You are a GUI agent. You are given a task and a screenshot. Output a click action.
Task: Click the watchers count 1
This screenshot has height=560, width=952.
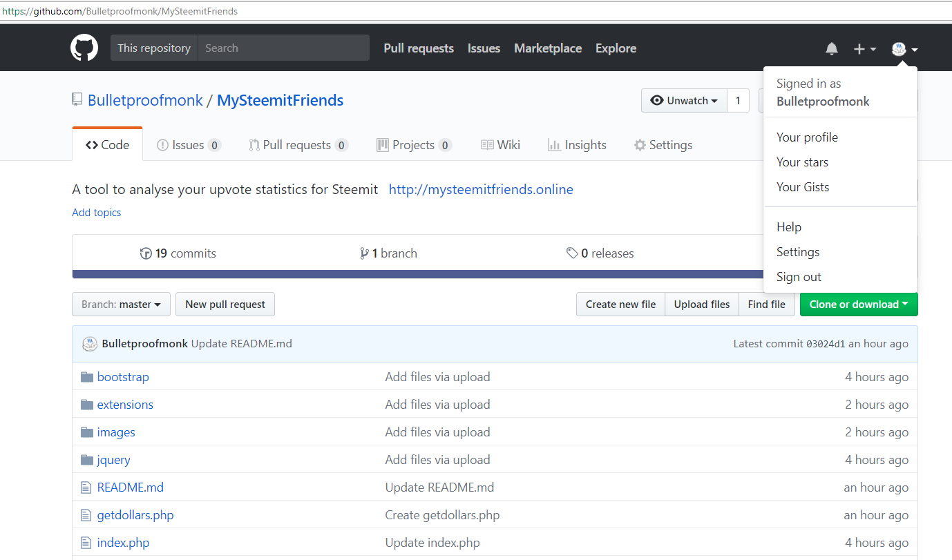click(x=738, y=101)
